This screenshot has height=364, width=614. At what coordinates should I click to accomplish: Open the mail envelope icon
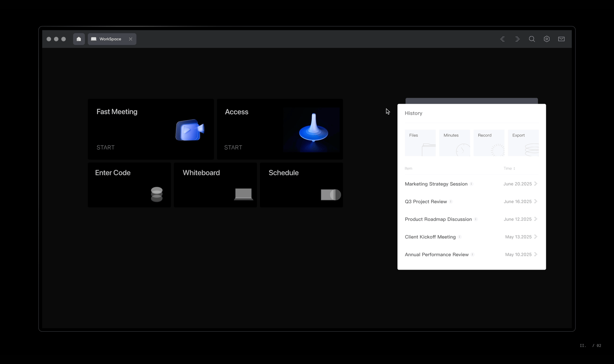coord(562,39)
